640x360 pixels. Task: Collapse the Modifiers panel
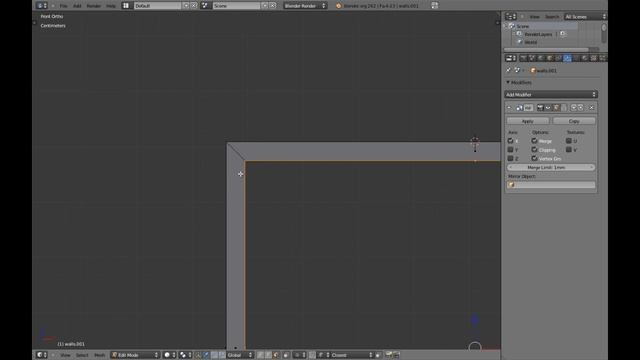508,82
